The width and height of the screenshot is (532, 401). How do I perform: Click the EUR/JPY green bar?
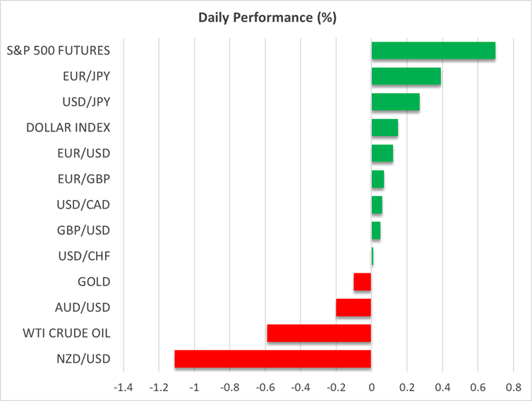406,76
